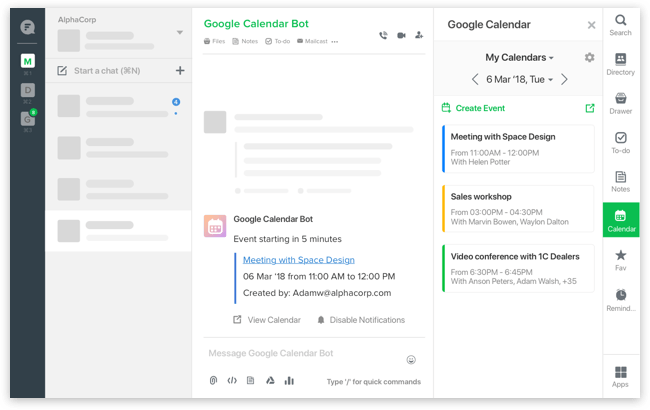Screen dimensions: 650x410
Task: Click the attachment paperclip icon
Action: (x=213, y=381)
